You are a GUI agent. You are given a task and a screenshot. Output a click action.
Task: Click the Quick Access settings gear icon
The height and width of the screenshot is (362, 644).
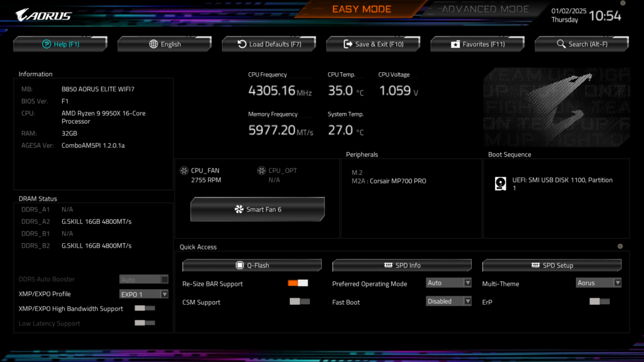pos(620,246)
